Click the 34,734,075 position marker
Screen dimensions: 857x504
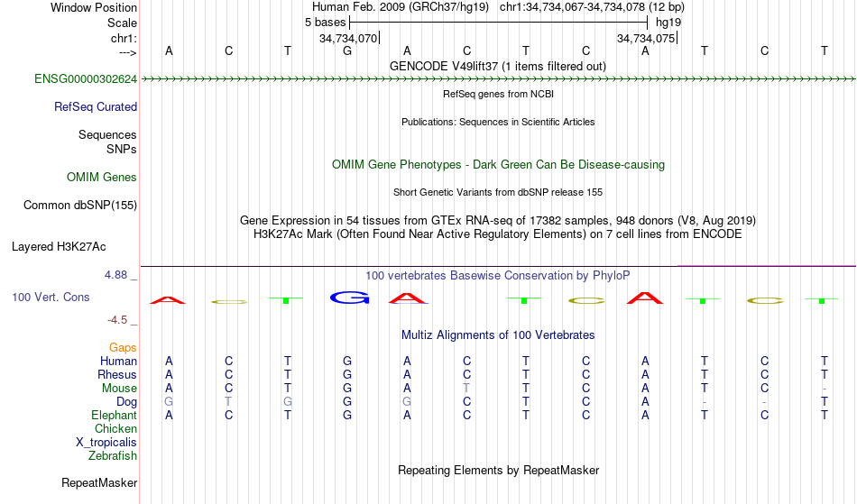pyautogui.click(x=647, y=38)
